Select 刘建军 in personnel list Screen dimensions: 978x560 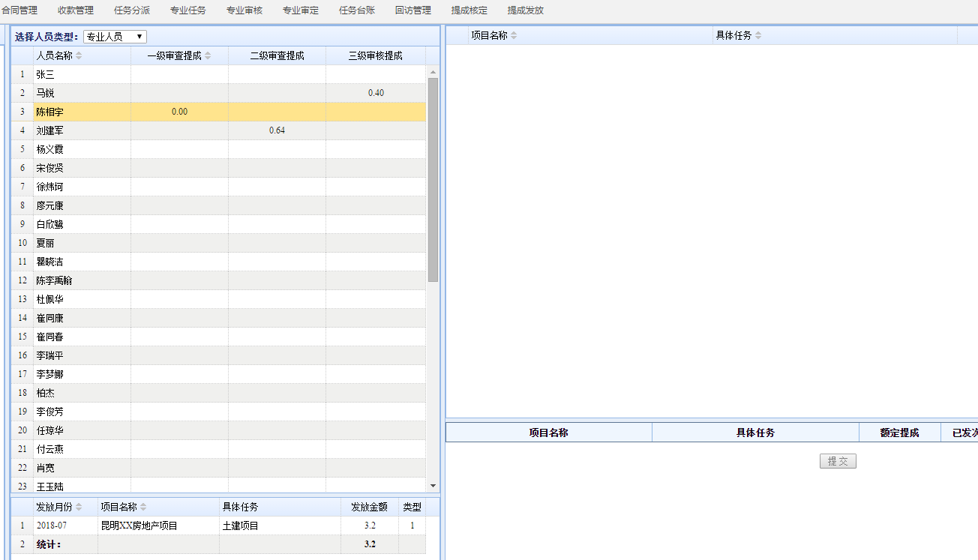[x=50, y=130]
